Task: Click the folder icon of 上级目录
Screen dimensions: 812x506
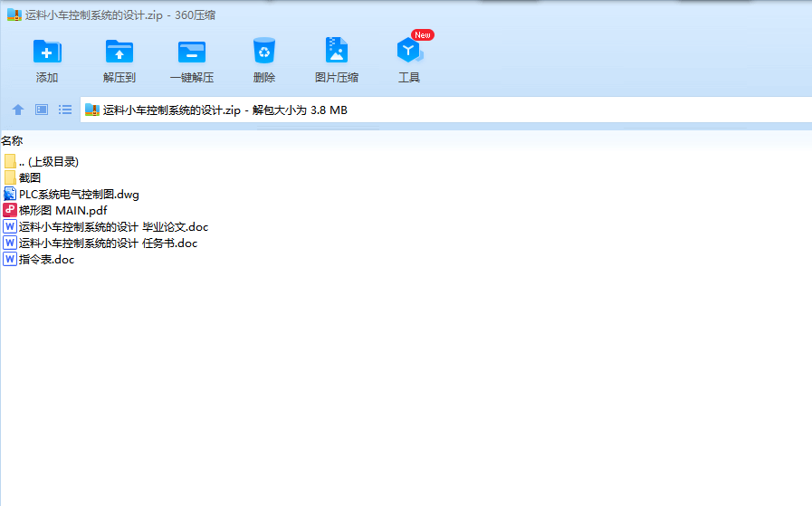Action: tap(10, 162)
